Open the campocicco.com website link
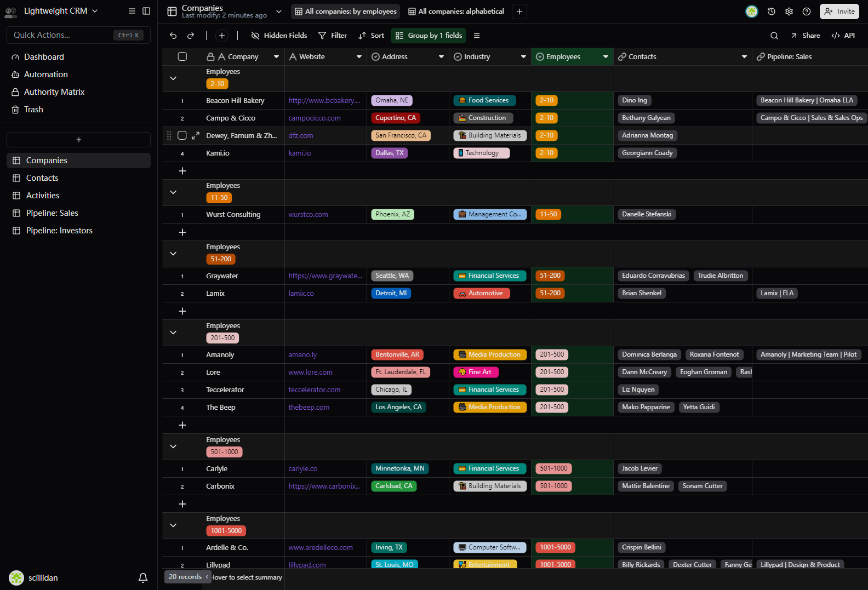This screenshot has width=868, height=590. 315,118
